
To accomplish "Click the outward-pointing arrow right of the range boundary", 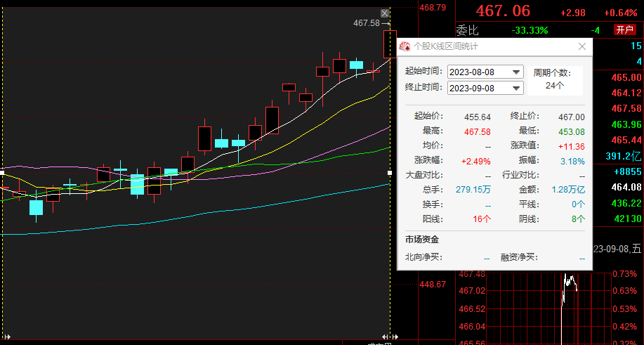I will [x=394, y=337].
